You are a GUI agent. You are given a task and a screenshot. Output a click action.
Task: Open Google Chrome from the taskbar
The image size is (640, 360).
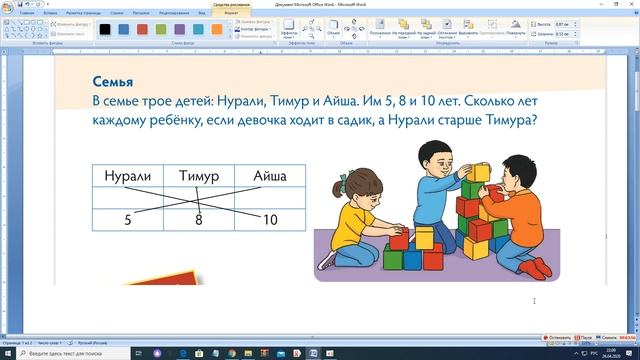pyautogui.click(x=232, y=353)
